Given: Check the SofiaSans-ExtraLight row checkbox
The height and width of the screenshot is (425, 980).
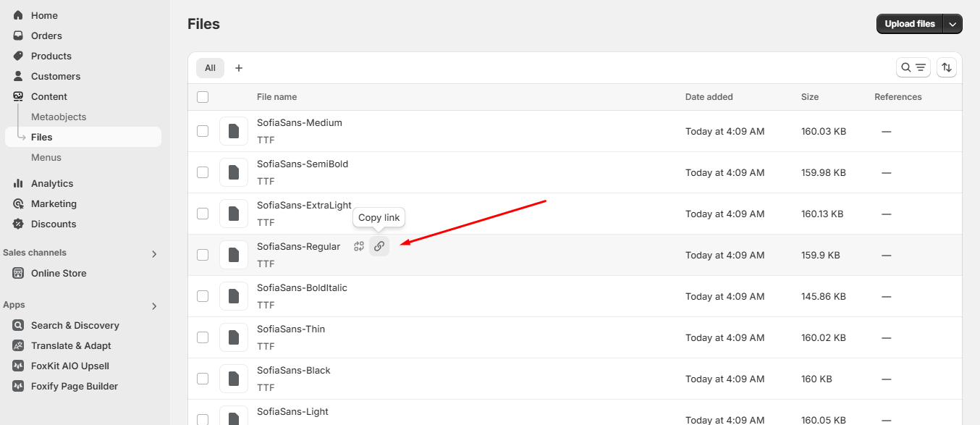Looking at the screenshot, I should pyautogui.click(x=203, y=214).
